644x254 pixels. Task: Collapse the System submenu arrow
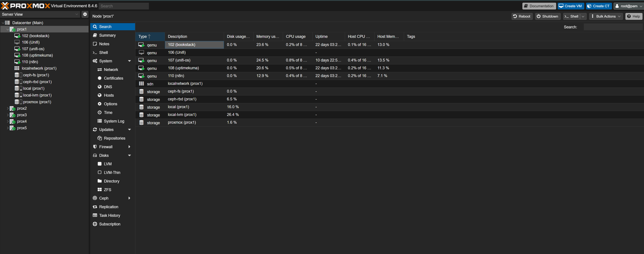[129, 61]
